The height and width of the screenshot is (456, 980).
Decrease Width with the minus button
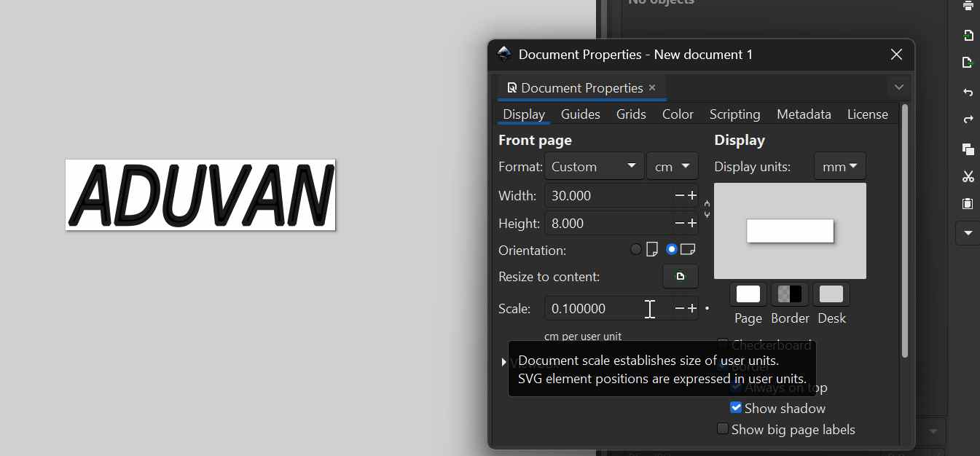679,196
